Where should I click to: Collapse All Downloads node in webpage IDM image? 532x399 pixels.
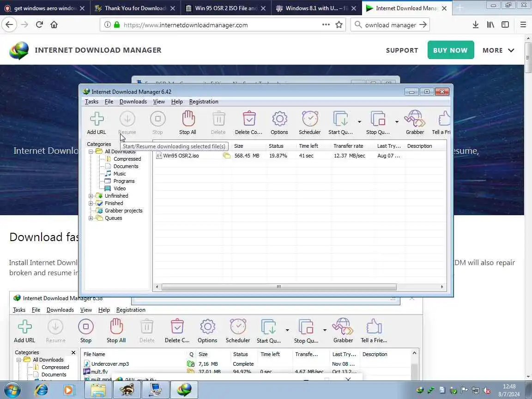click(x=19, y=360)
